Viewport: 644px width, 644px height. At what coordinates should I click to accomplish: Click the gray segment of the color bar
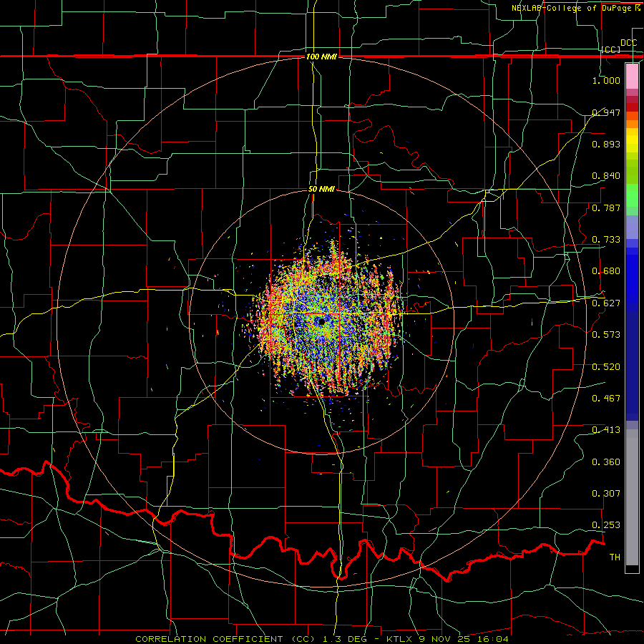coord(632,497)
